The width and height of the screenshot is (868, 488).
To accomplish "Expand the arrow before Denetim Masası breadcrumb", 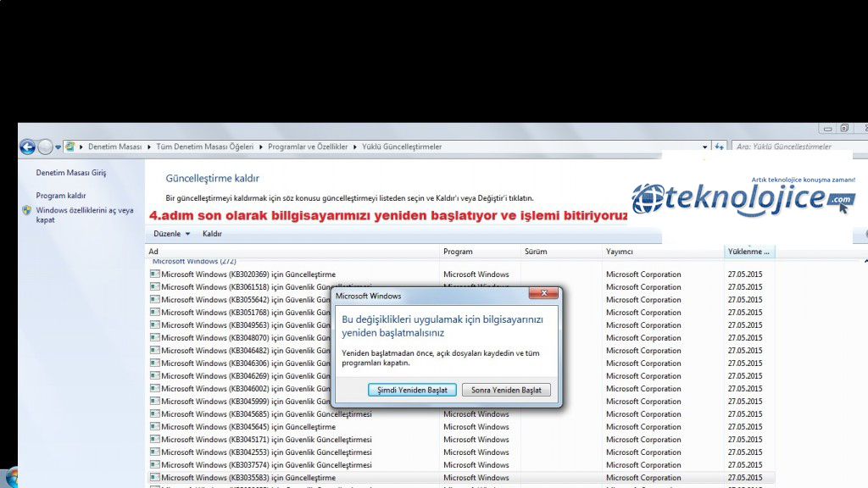I will (x=81, y=147).
